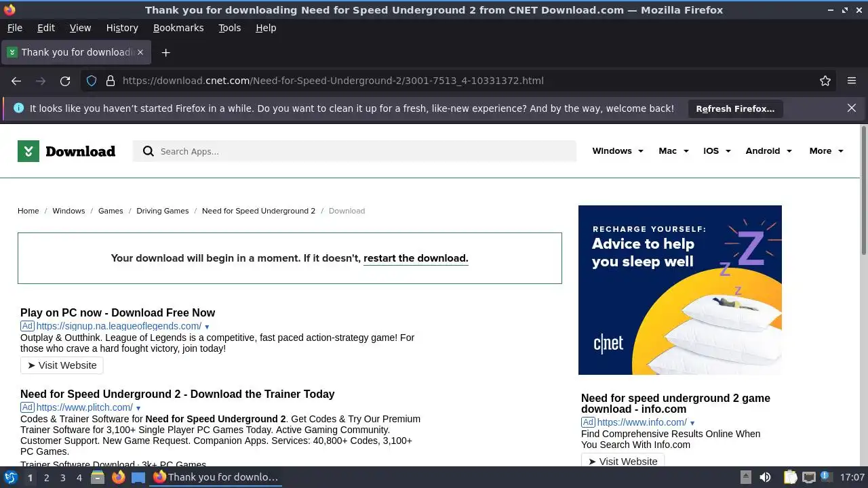868x488 pixels.
Task: Open the Bookmarks menu
Action: pos(178,28)
